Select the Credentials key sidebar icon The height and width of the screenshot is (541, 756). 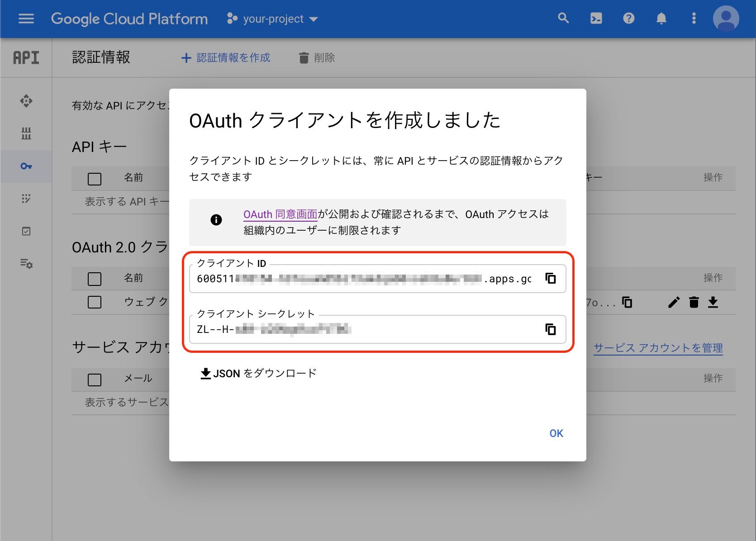pyautogui.click(x=26, y=166)
